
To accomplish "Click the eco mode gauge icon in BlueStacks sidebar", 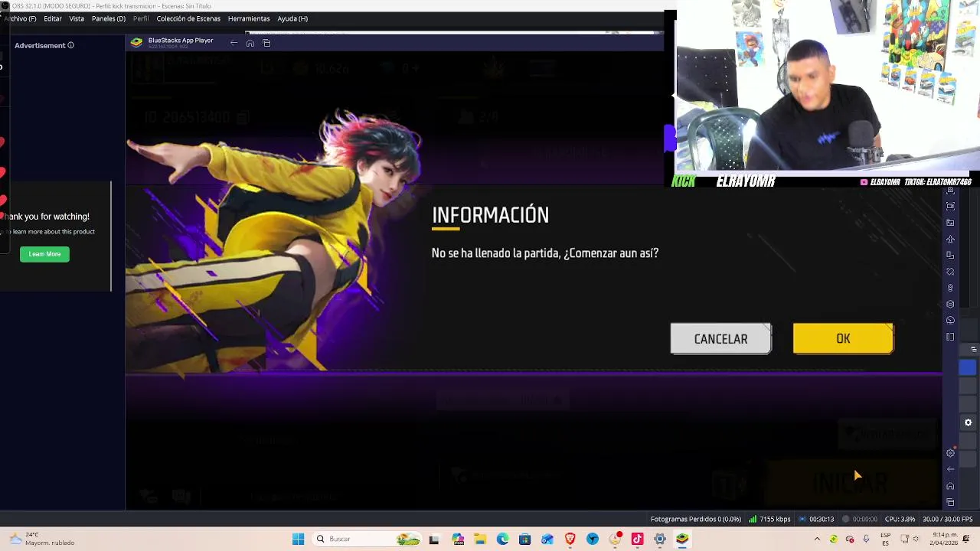I will (950, 320).
